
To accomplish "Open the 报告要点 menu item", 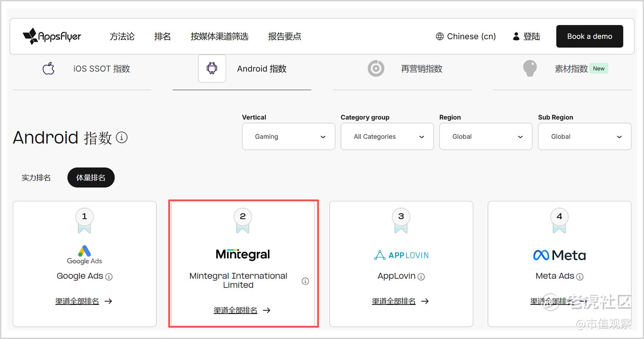I will click(x=284, y=36).
